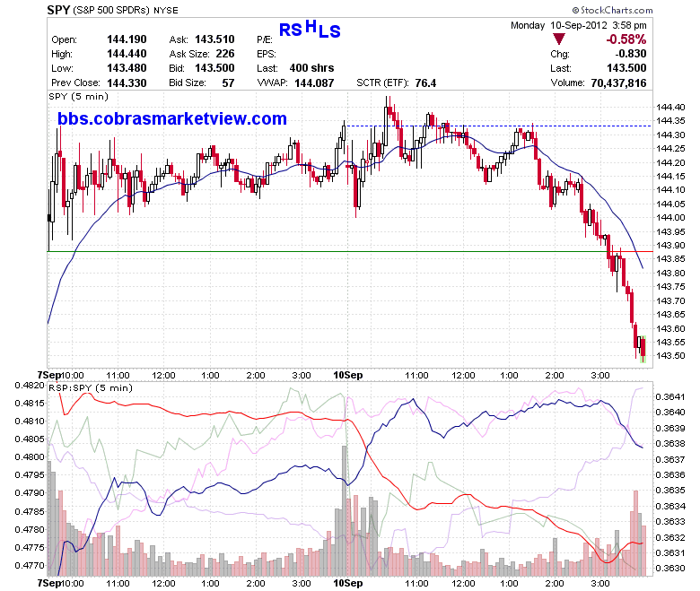The image size is (700, 591).
Task: Click the SPY (5 min) chart label
Action: click(79, 96)
